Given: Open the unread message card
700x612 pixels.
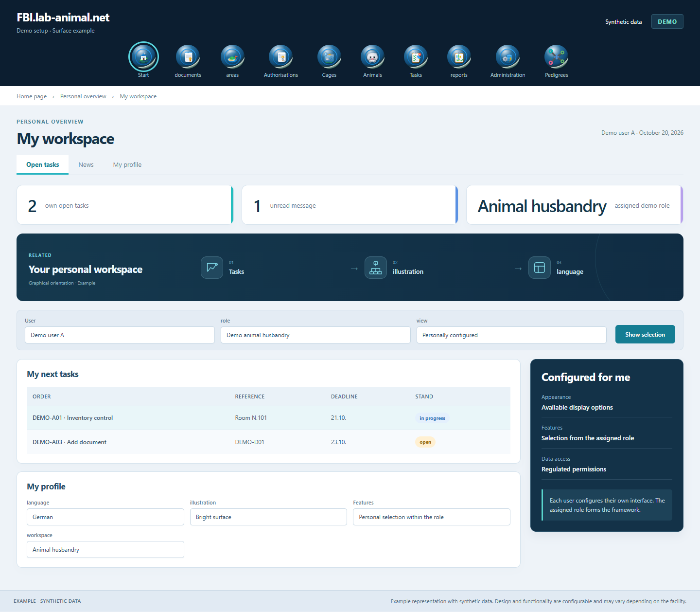Looking at the screenshot, I should (x=350, y=205).
